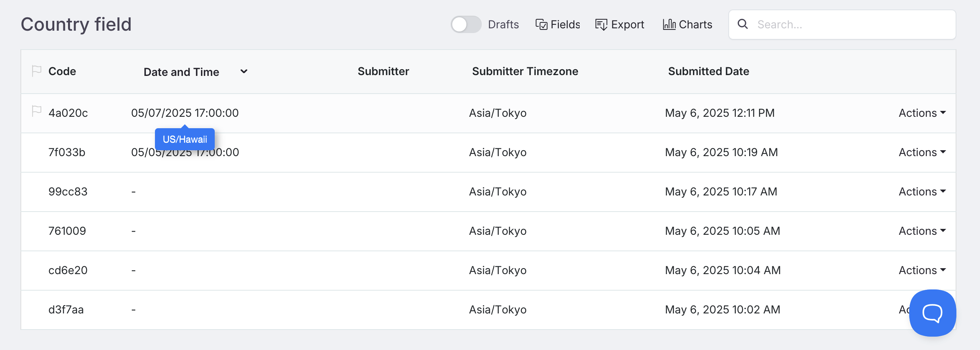Viewport: 980px width, 350px height.
Task: Expand the Date and Time column chevron
Action: coord(244,72)
